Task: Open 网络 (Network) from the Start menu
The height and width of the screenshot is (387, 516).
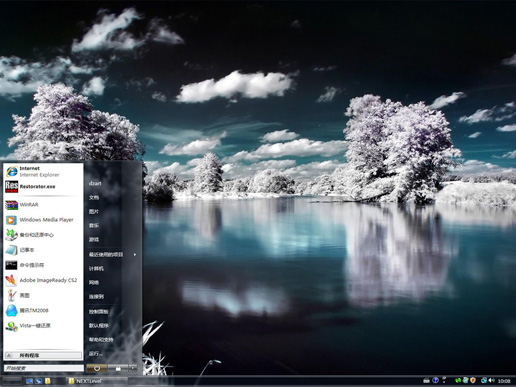Action: pos(113,283)
